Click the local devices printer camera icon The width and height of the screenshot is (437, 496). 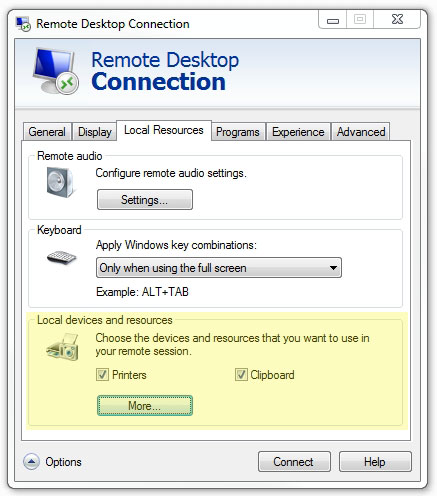(63, 347)
